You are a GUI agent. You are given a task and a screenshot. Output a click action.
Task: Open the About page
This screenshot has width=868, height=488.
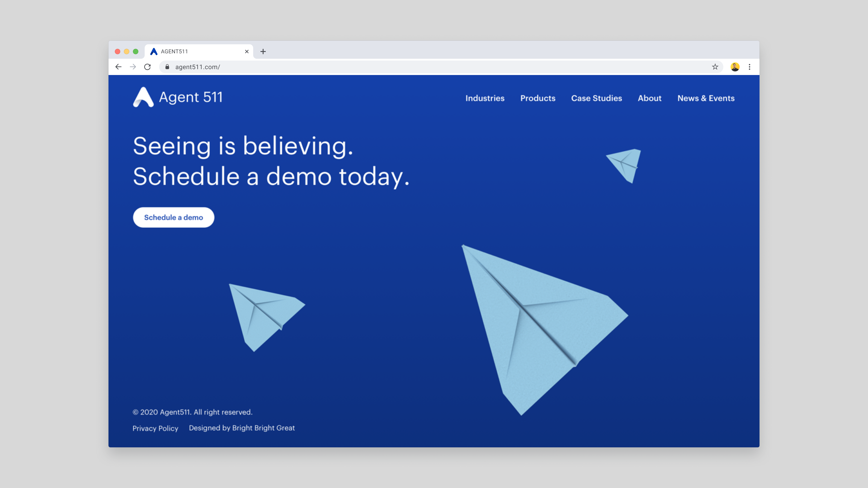coord(650,98)
